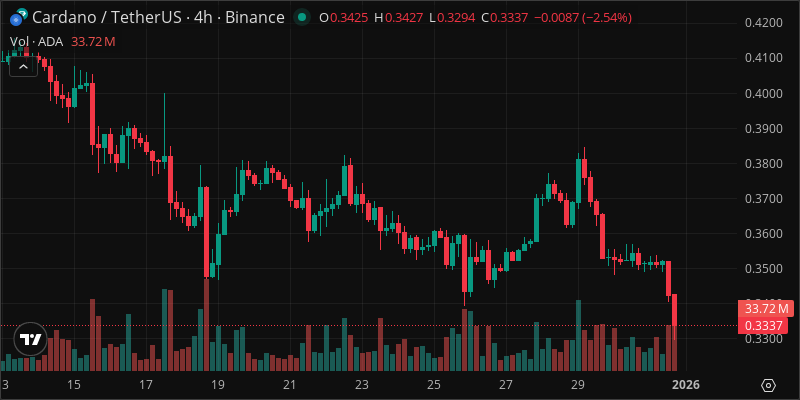Click the close value C0.3337
Image resolution: width=800 pixels, height=400 pixels.
pos(505,18)
